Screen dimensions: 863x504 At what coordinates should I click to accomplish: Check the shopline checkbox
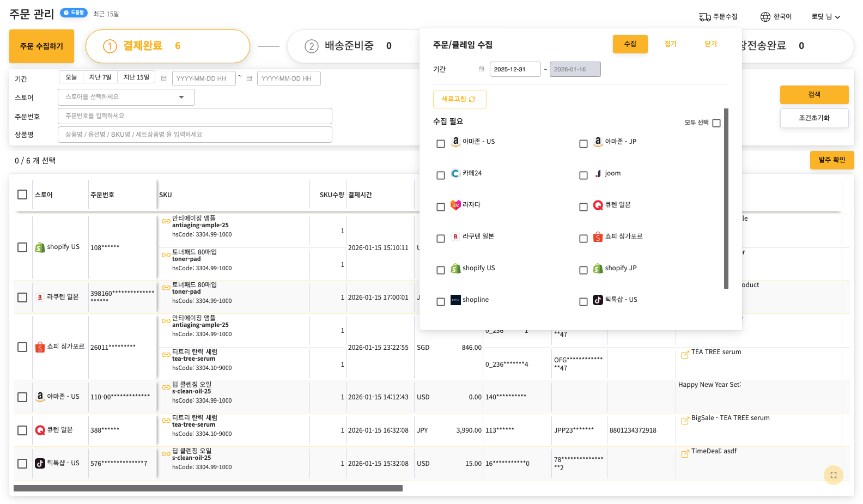(x=441, y=302)
